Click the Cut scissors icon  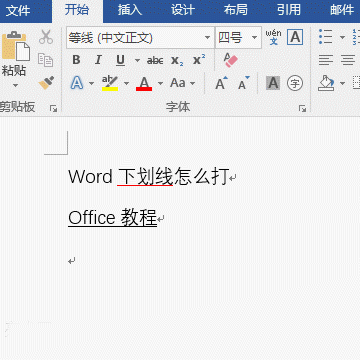click(x=46, y=37)
